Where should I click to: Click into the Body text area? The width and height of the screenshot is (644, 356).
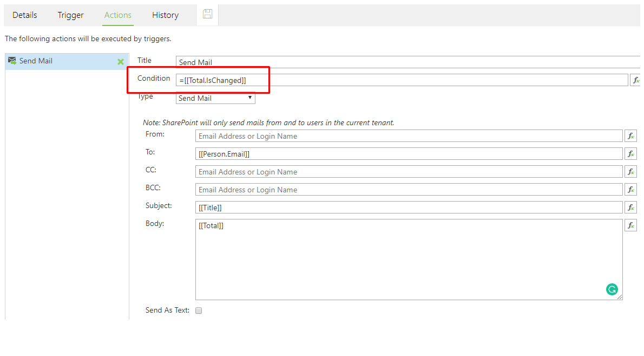coord(409,259)
